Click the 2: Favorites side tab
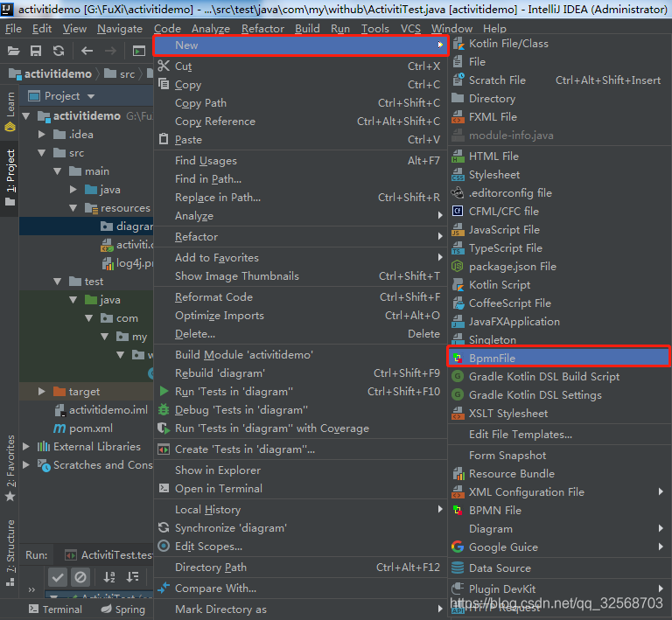 pos(10,468)
